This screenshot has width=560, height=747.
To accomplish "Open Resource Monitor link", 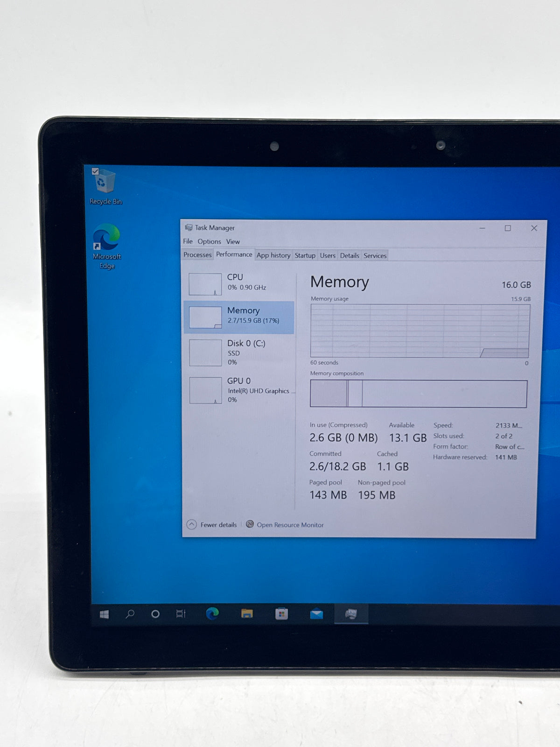I will click(290, 525).
